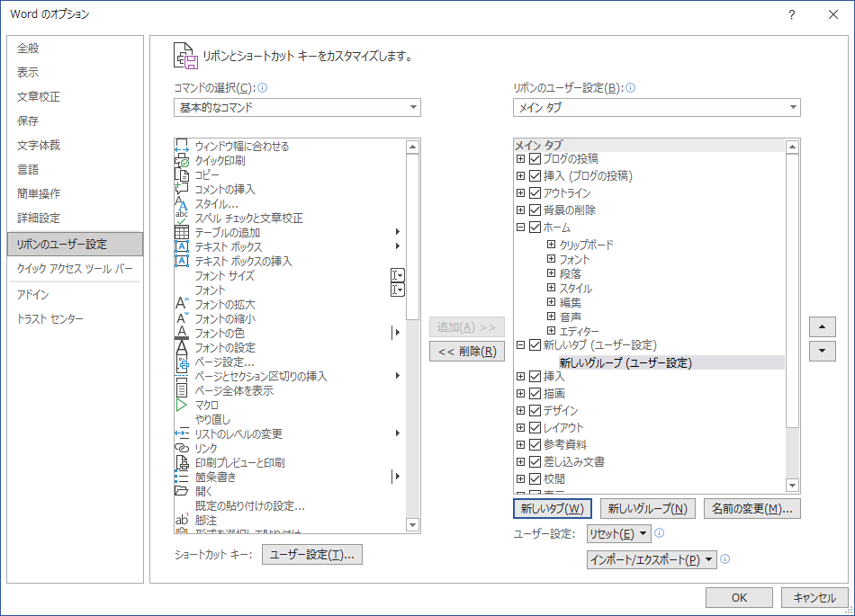This screenshot has height=616, width=855.
Task: Click the 名前の変更 button
Action: tap(751, 509)
